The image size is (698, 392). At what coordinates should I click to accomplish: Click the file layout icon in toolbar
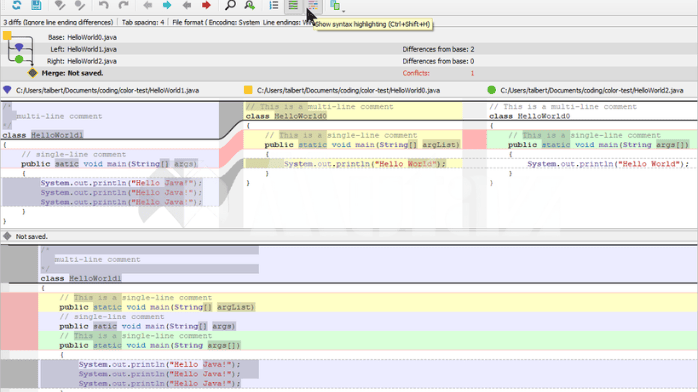[x=335, y=5]
